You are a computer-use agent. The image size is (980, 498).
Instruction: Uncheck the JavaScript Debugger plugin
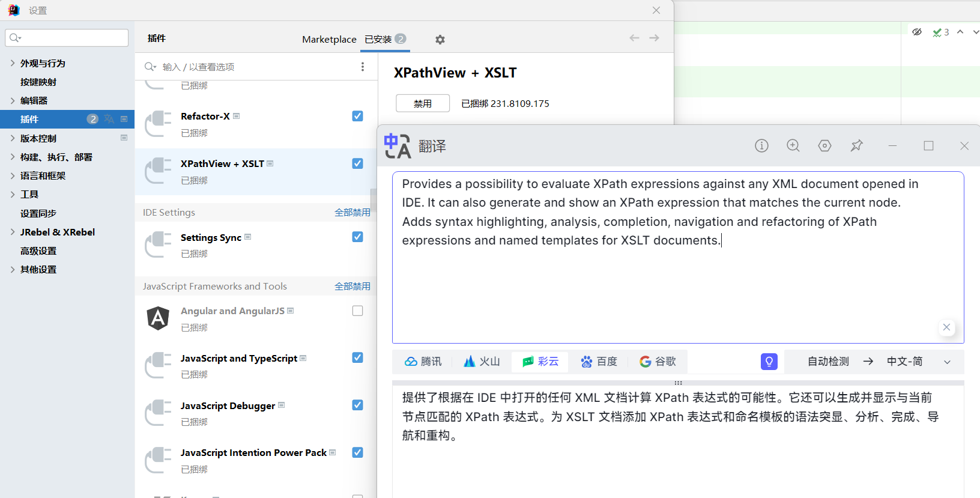pos(357,405)
